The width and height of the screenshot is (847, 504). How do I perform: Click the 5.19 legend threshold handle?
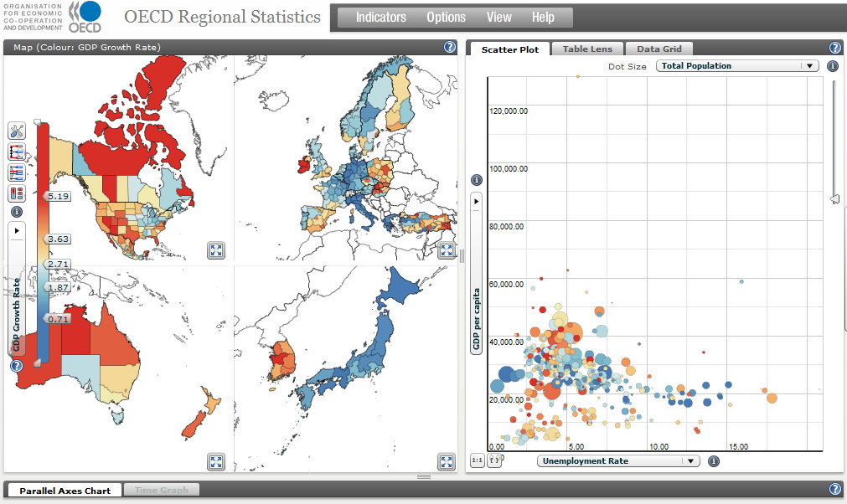point(57,197)
